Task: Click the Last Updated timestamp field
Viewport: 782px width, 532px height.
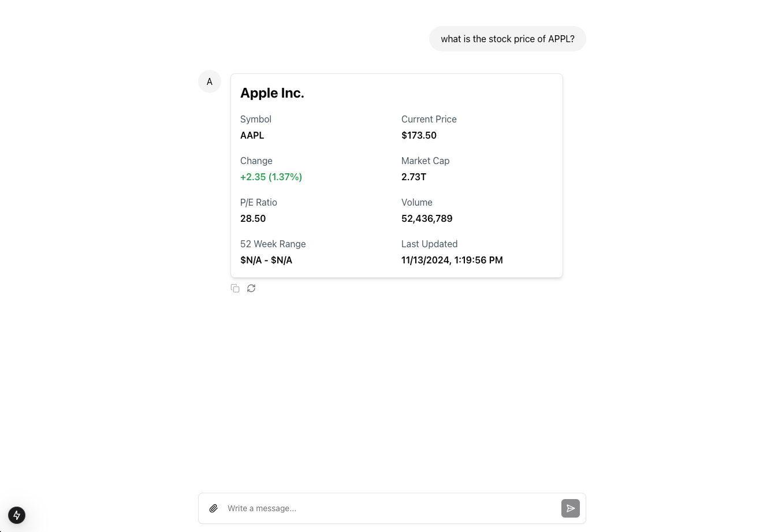Action: pos(452,260)
